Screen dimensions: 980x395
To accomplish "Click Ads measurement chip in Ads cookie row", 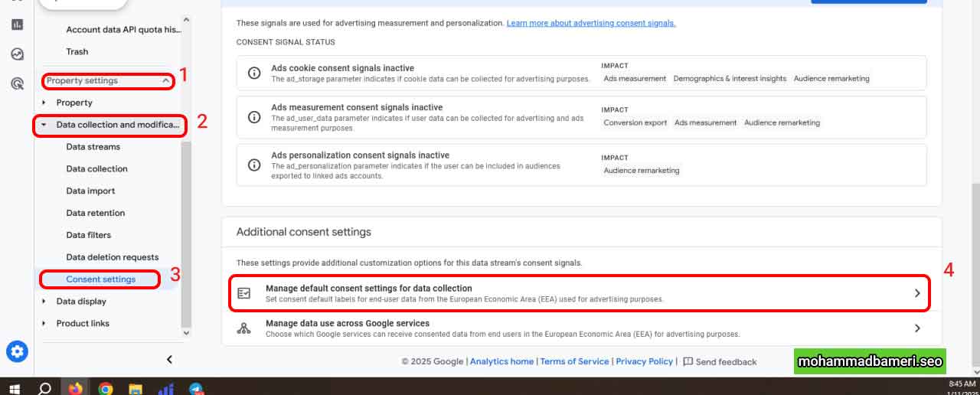I will click(635, 79).
